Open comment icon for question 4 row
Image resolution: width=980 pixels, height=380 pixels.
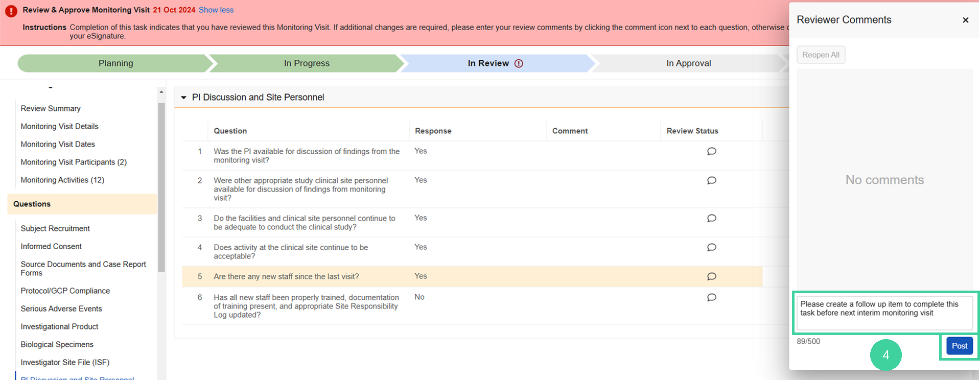(x=711, y=247)
